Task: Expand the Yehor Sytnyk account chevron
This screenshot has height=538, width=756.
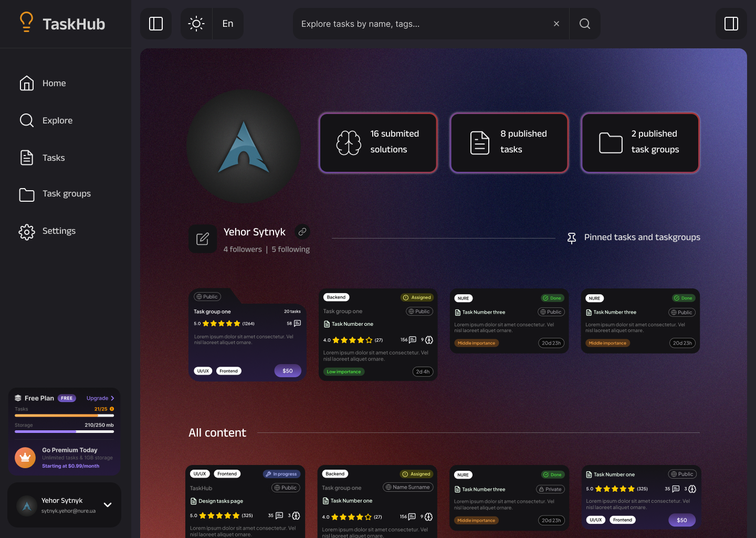Action: (x=108, y=505)
